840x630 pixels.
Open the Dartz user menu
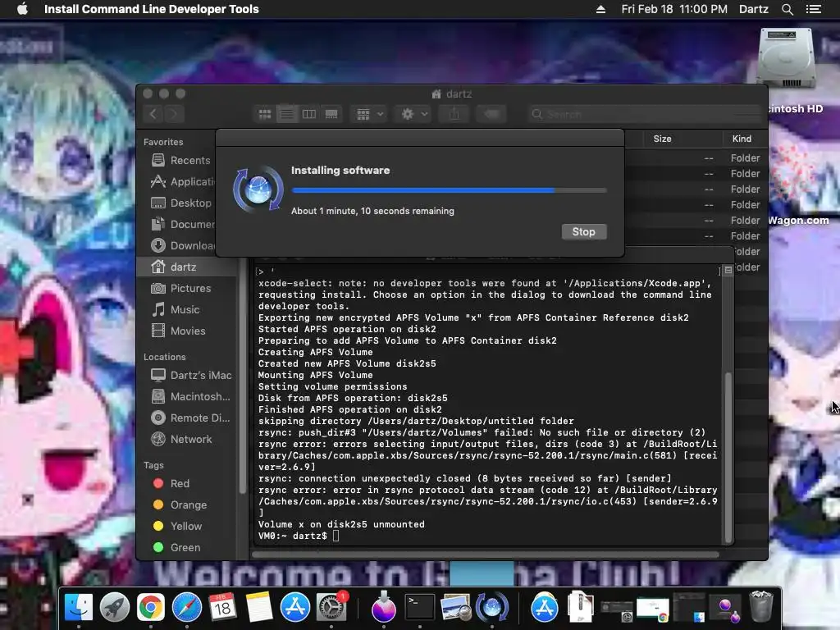753,9
